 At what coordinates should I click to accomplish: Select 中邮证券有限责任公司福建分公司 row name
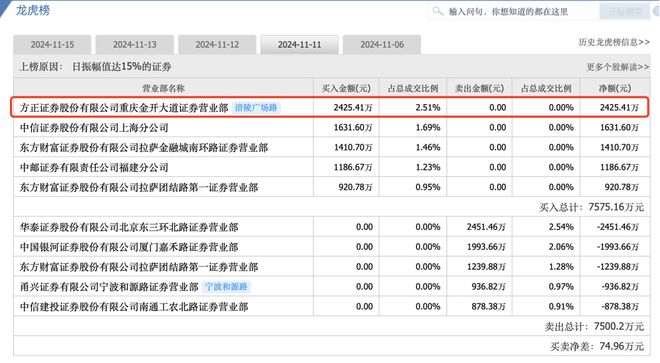coord(94,168)
